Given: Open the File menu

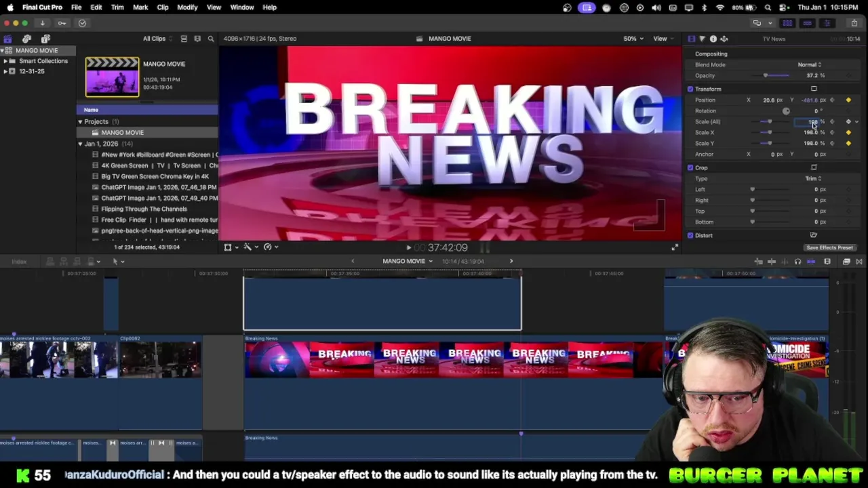Looking at the screenshot, I should click(x=76, y=7).
